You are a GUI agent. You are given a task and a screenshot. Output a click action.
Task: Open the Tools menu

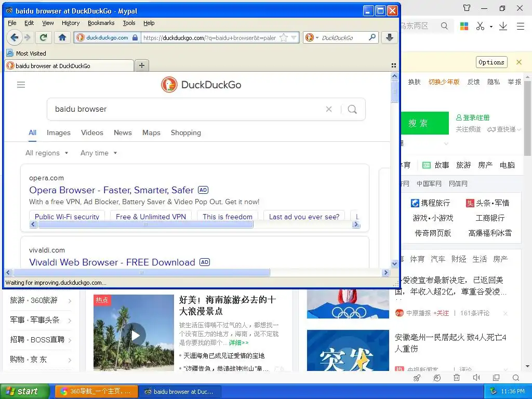(x=129, y=23)
